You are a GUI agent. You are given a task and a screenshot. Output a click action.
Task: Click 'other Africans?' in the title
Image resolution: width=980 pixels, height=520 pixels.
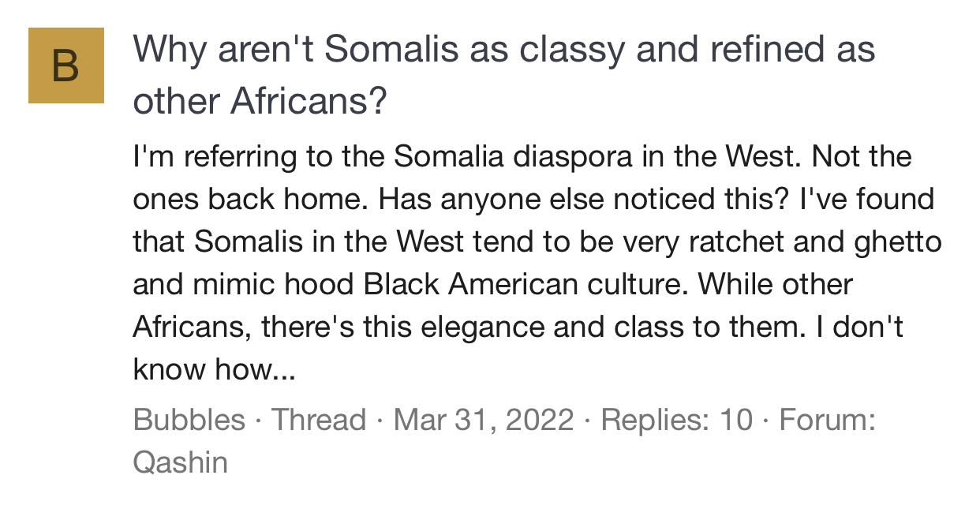(260, 101)
